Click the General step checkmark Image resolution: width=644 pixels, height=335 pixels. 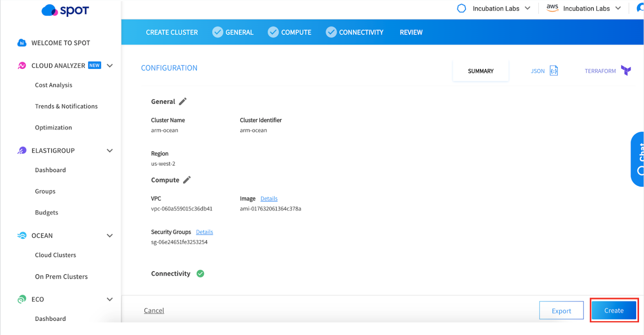217,32
